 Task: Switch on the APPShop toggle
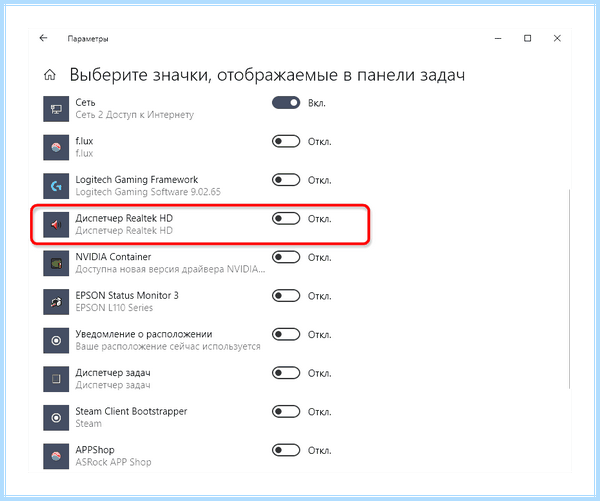[286, 450]
